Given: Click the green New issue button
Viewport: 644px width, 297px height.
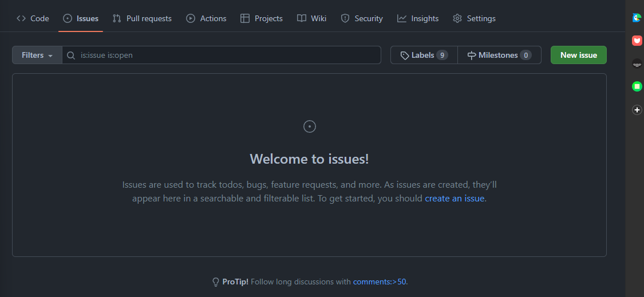Looking at the screenshot, I should (578, 55).
